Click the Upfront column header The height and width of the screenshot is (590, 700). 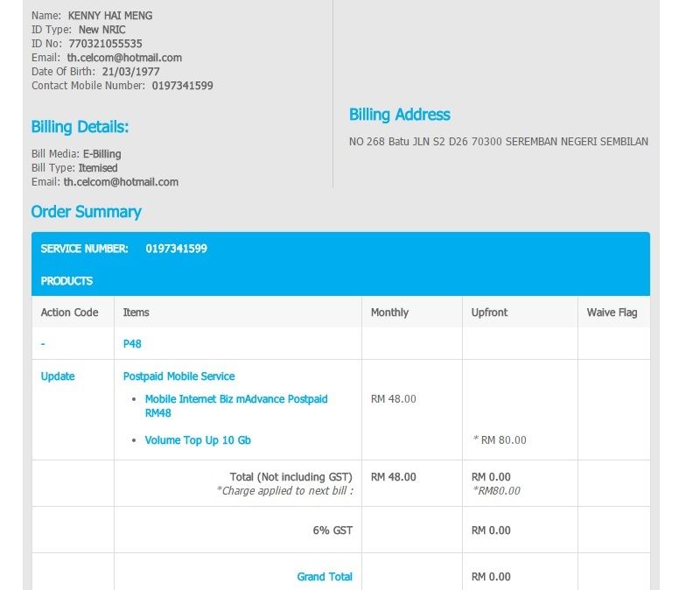click(489, 313)
